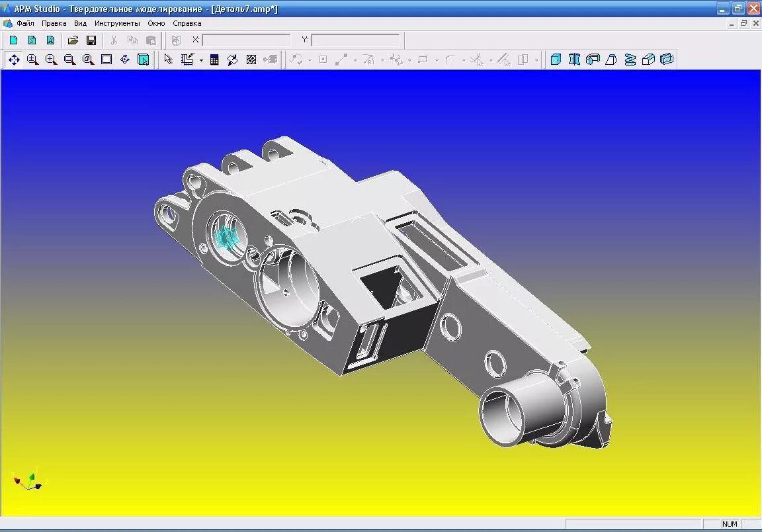Click the zoom in/out magnifier icon
Viewport: 762px width, 532px height.
pyautogui.click(x=32, y=60)
